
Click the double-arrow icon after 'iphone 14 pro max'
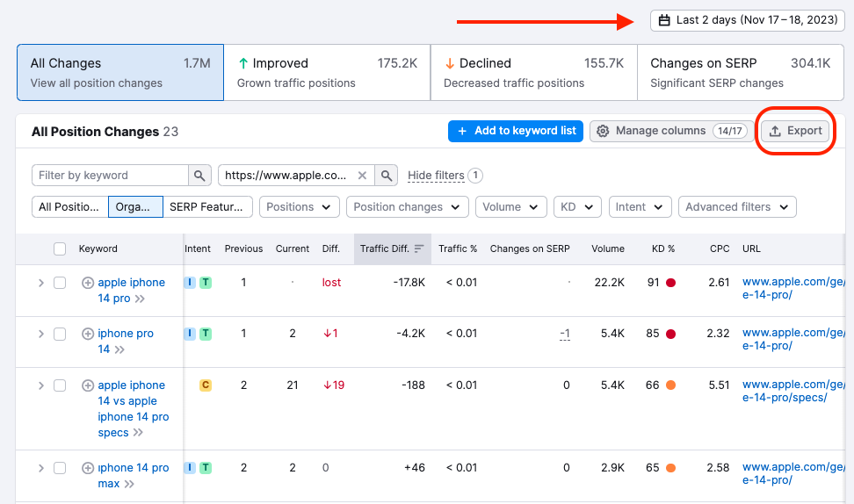click(x=129, y=484)
